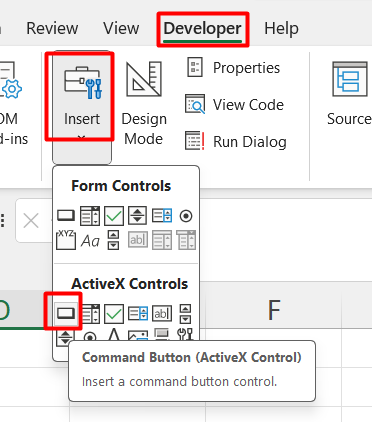Toggle Design Mode in the ribbon
Screen dimensions: 372x422
click(144, 104)
